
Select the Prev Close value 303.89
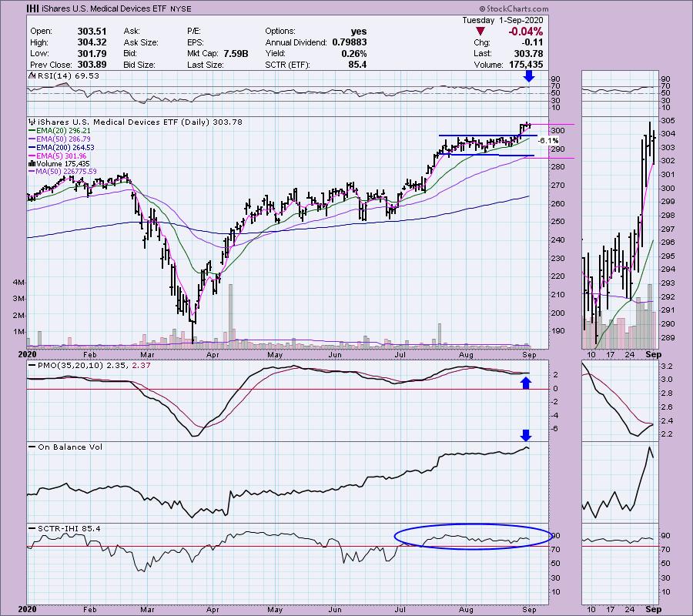tap(92, 65)
